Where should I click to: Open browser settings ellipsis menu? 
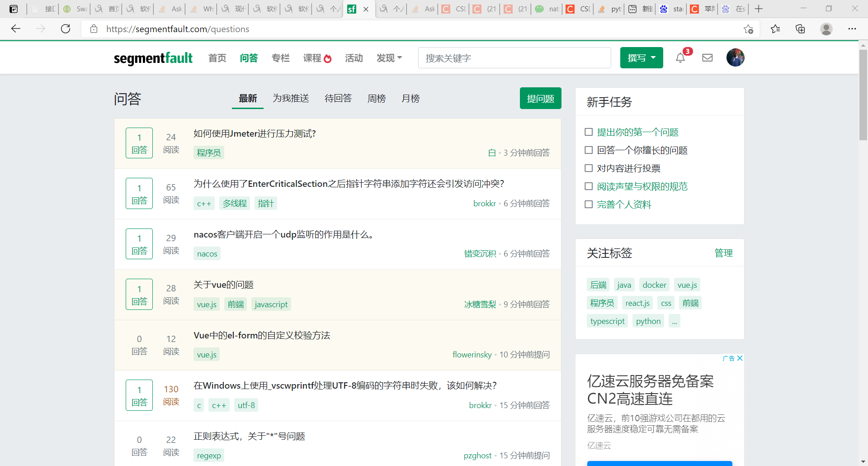(x=852, y=29)
